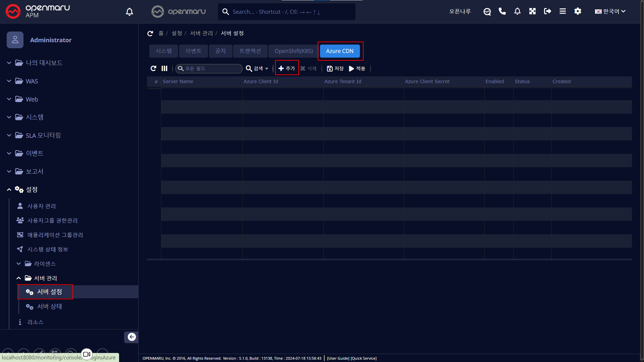Click the 저장 save button
Image resolution: width=644 pixels, height=362 pixels.
335,68
